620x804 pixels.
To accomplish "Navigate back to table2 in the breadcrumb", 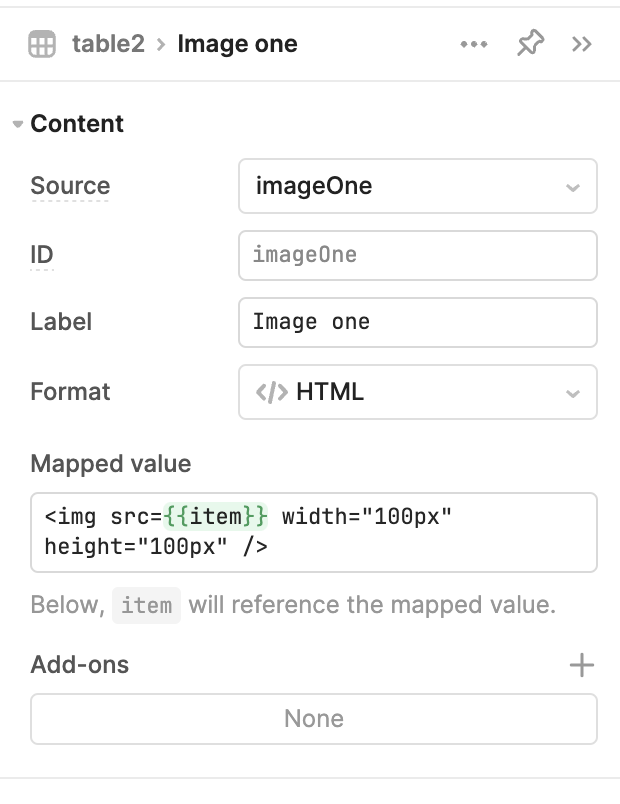I will pyautogui.click(x=108, y=45).
